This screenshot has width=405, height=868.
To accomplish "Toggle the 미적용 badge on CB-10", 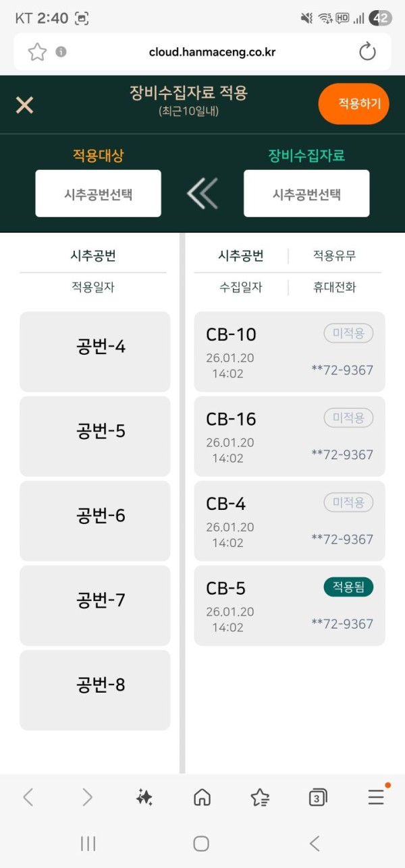I will (348, 333).
